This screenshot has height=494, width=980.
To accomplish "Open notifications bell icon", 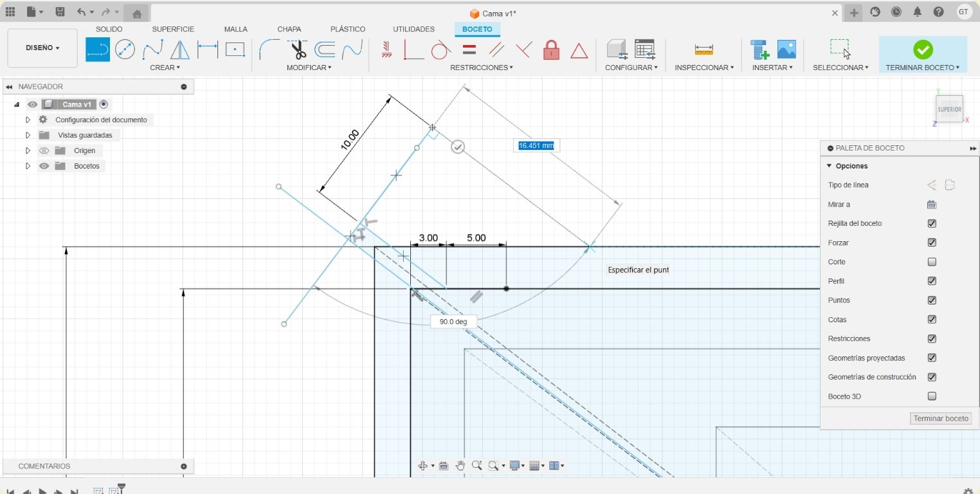I will 918,12.
